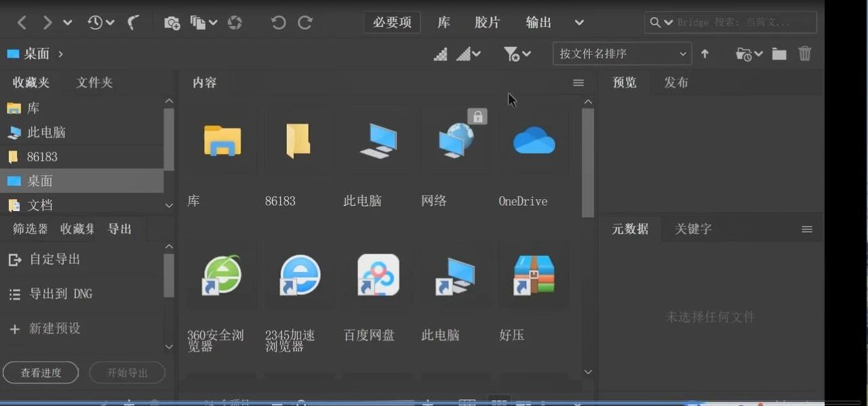Open the 按文件名排序 sort dropdown
The image size is (868, 406).
click(x=622, y=54)
